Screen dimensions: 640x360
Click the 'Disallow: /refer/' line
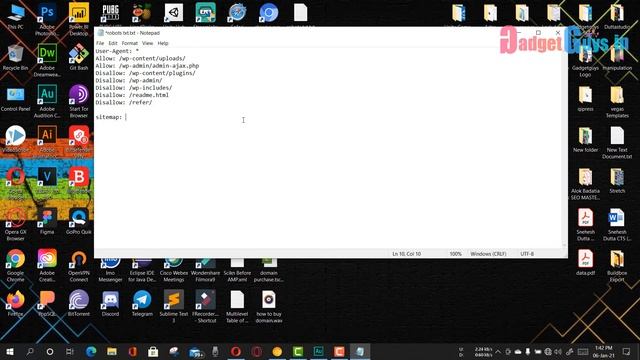point(124,102)
